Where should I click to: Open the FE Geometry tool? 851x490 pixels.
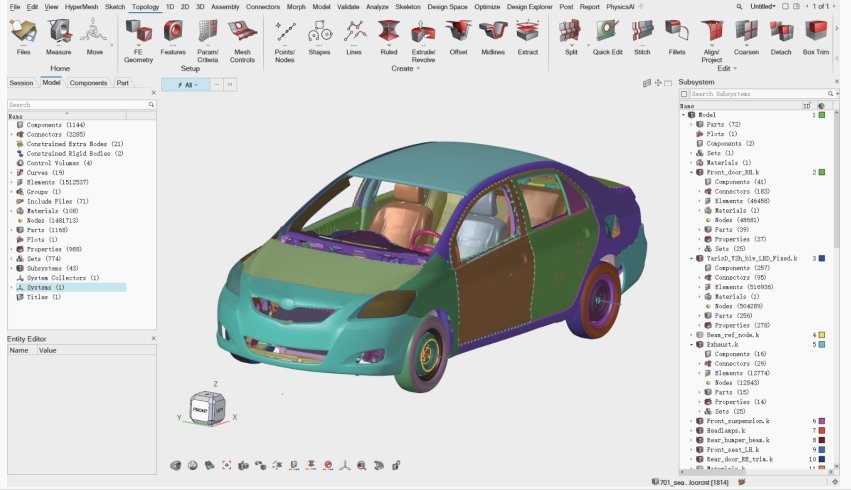pyautogui.click(x=138, y=36)
